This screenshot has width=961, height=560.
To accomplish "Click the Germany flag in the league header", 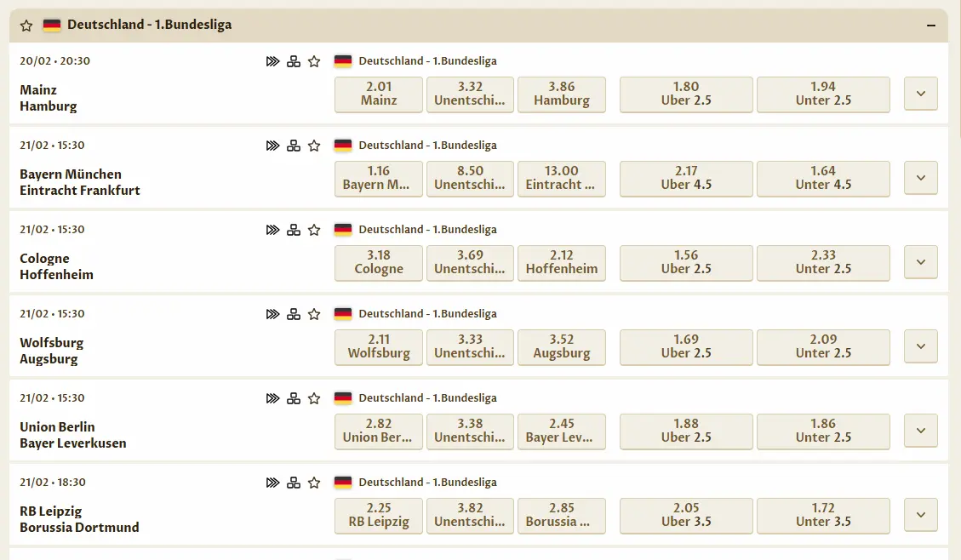I will pos(52,25).
